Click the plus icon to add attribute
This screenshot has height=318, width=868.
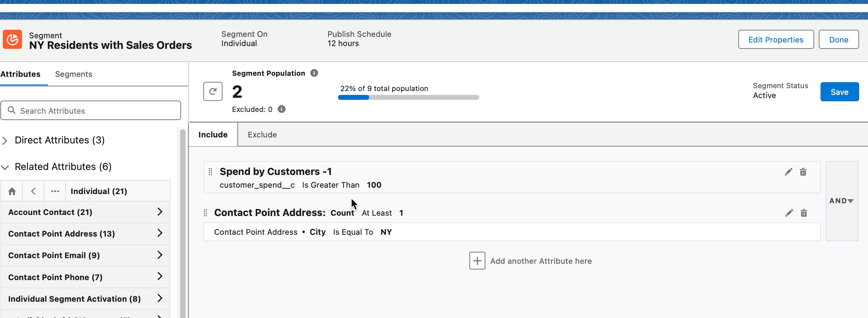[x=477, y=261]
